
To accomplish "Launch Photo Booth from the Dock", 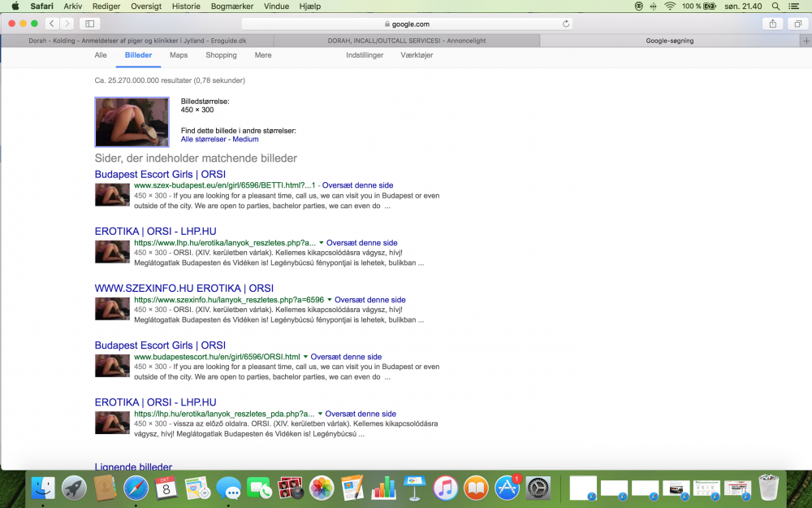I will 290,488.
